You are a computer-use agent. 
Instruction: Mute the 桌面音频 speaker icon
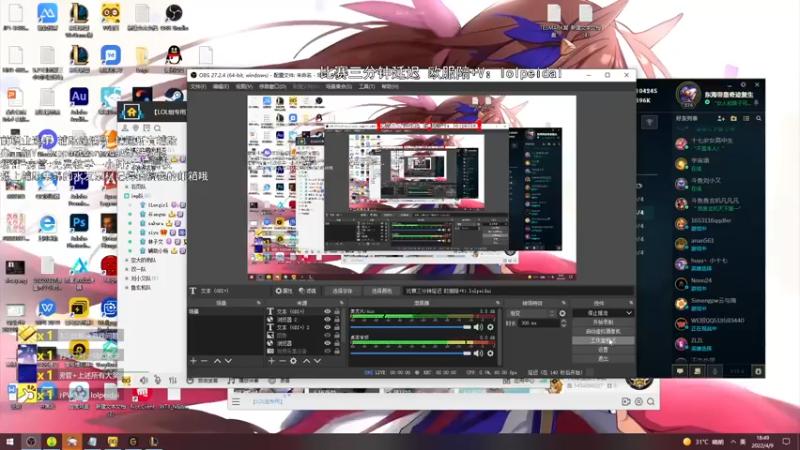478,353
